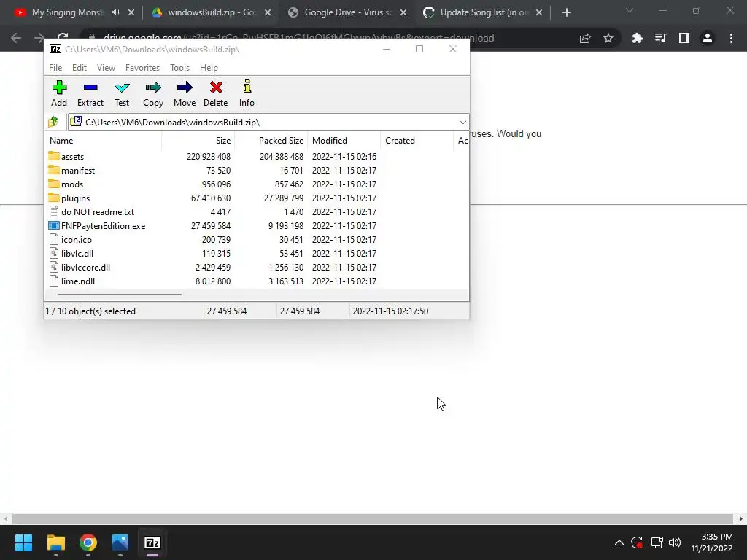
Task: Select the libvlc.dll file icon
Action: pos(54,253)
